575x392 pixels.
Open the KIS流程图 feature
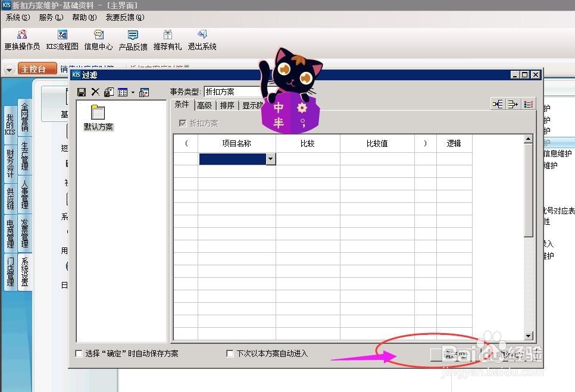coord(62,39)
